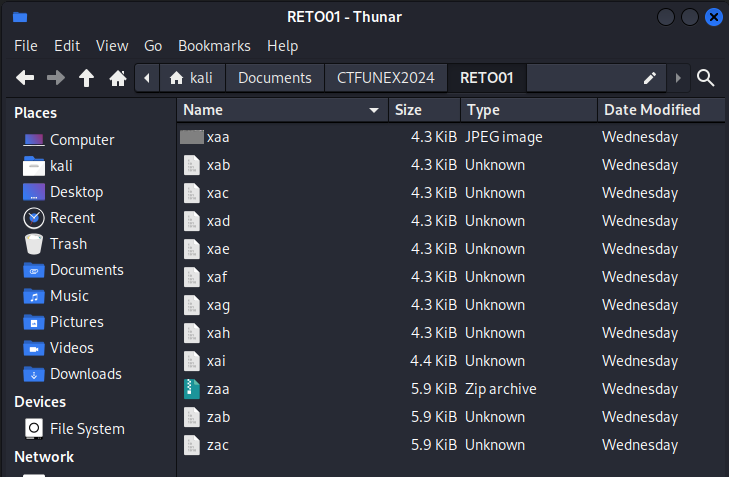The image size is (729, 477).
Task: Select the xai file row
Action: tap(451, 361)
